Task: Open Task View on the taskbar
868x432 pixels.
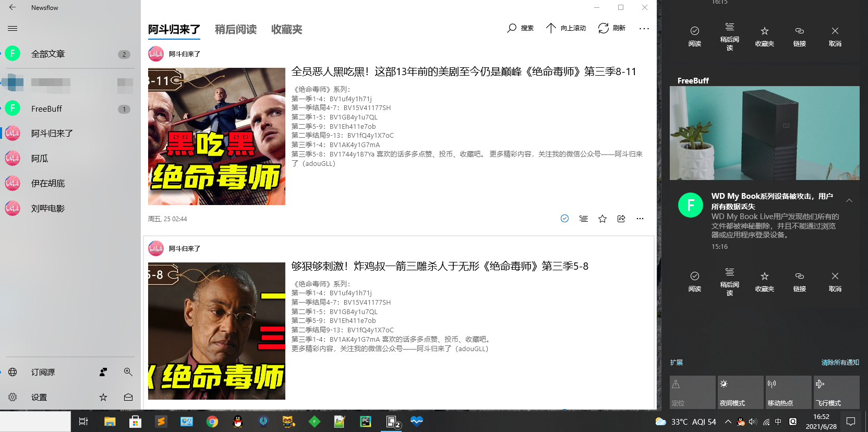Action: coord(83,422)
